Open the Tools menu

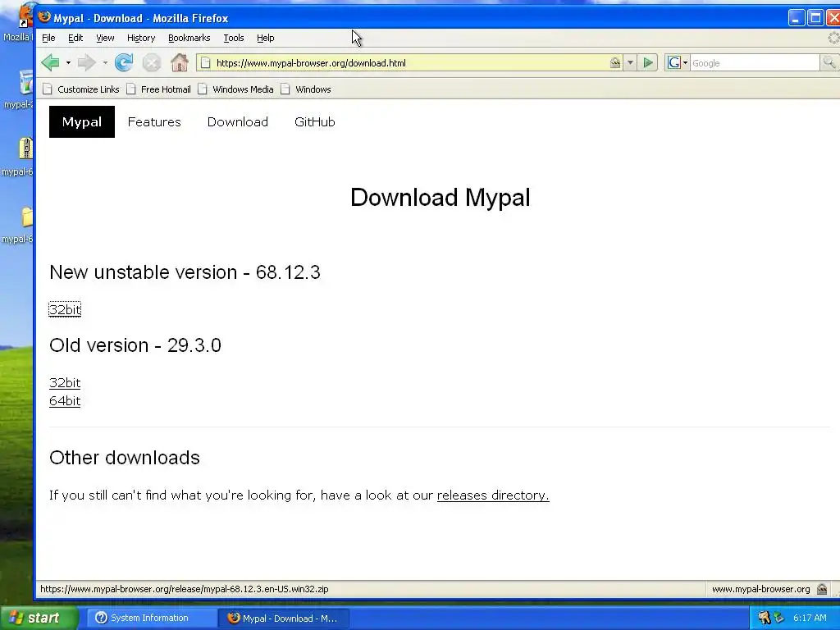point(234,38)
